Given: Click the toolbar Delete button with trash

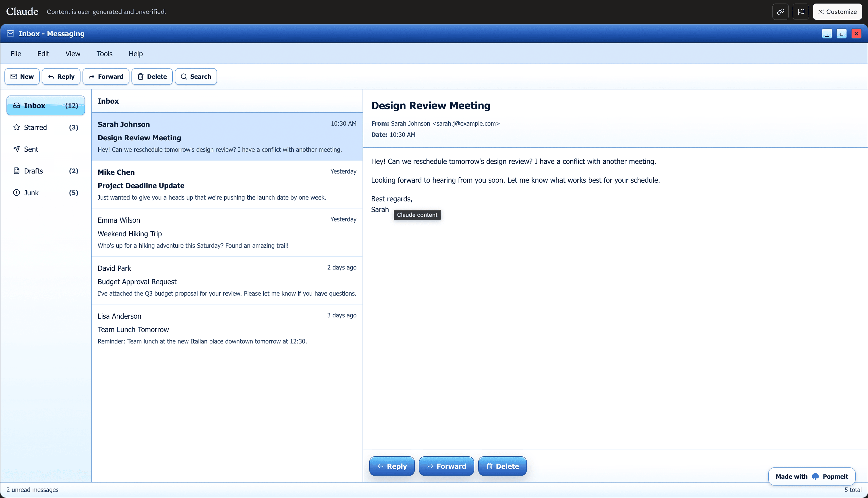Looking at the screenshot, I should (x=152, y=76).
